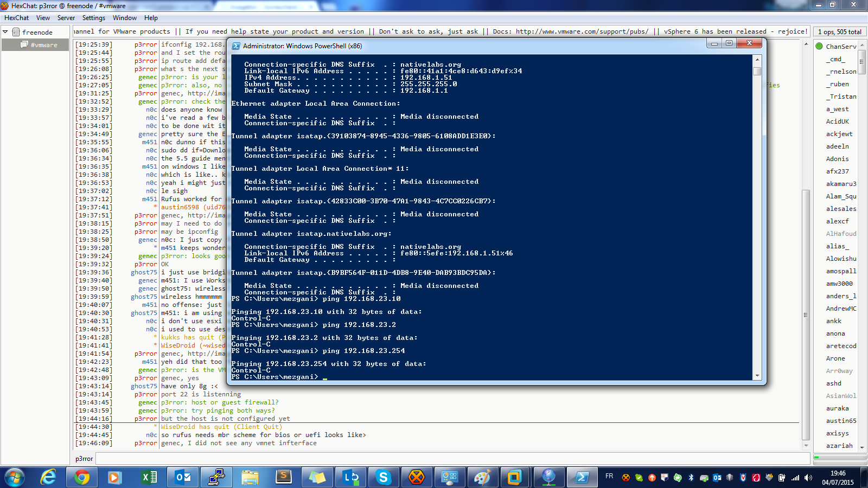Click ops and total user count label

click(839, 32)
